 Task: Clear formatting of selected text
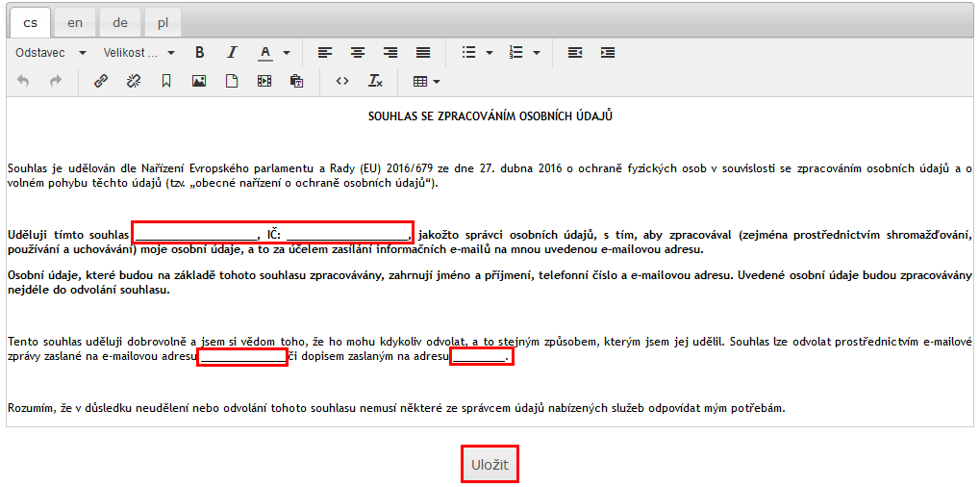(375, 82)
